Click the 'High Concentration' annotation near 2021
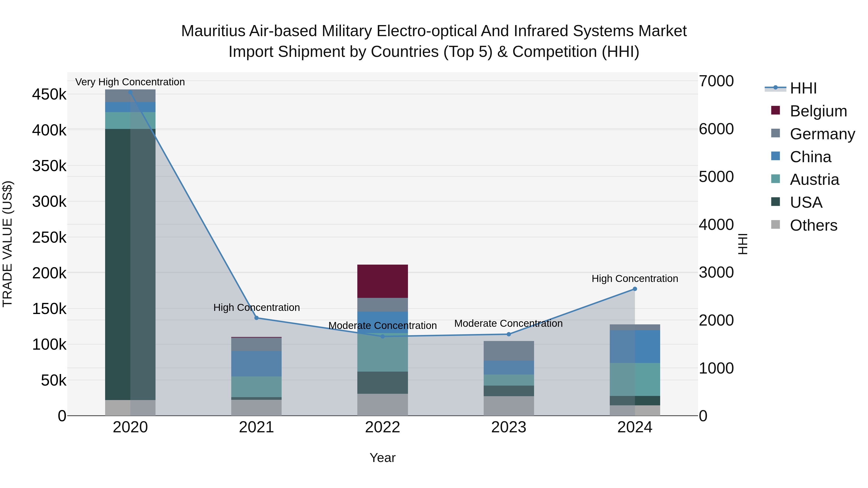The image size is (868, 488). tap(257, 308)
